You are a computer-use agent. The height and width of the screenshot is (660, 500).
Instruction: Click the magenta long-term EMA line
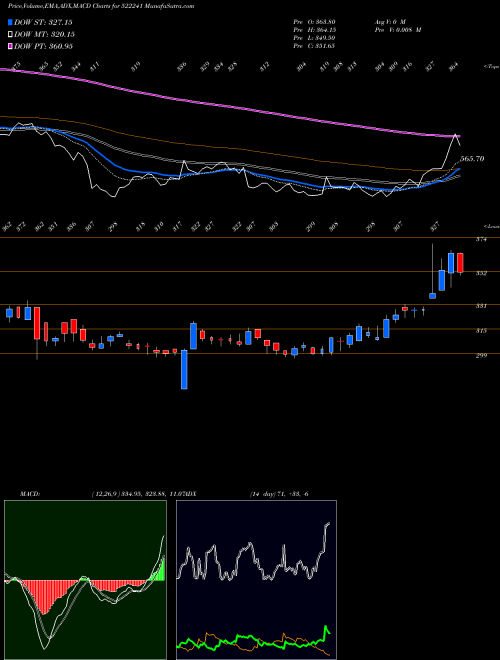click(x=229, y=105)
